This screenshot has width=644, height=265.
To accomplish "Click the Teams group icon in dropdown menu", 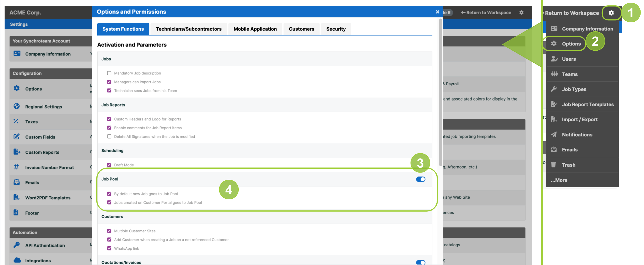I will 554,74.
